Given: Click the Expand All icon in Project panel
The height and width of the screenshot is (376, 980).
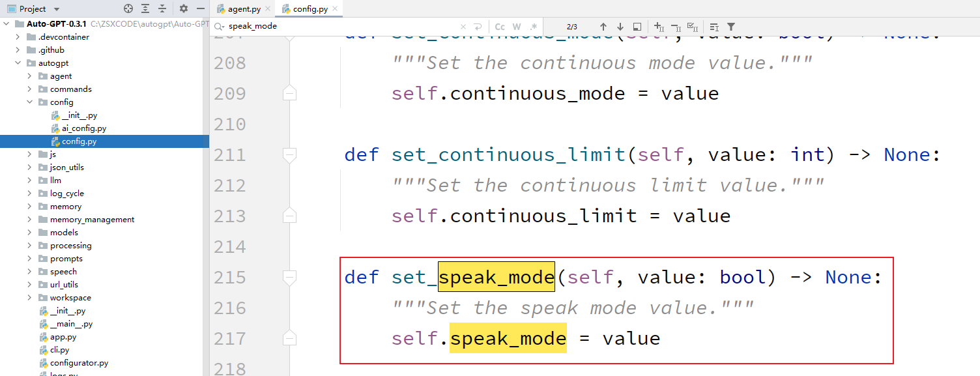Looking at the screenshot, I should (x=145, y=8).
